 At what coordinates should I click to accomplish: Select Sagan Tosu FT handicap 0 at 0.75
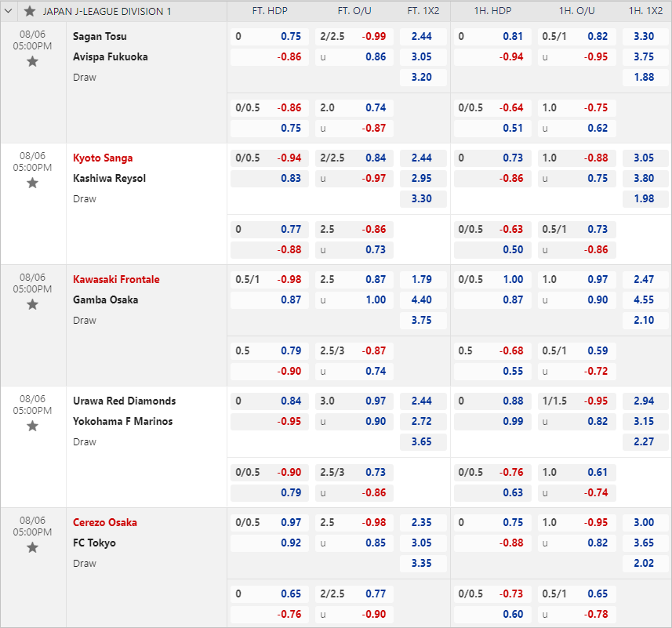coord(270,36)
